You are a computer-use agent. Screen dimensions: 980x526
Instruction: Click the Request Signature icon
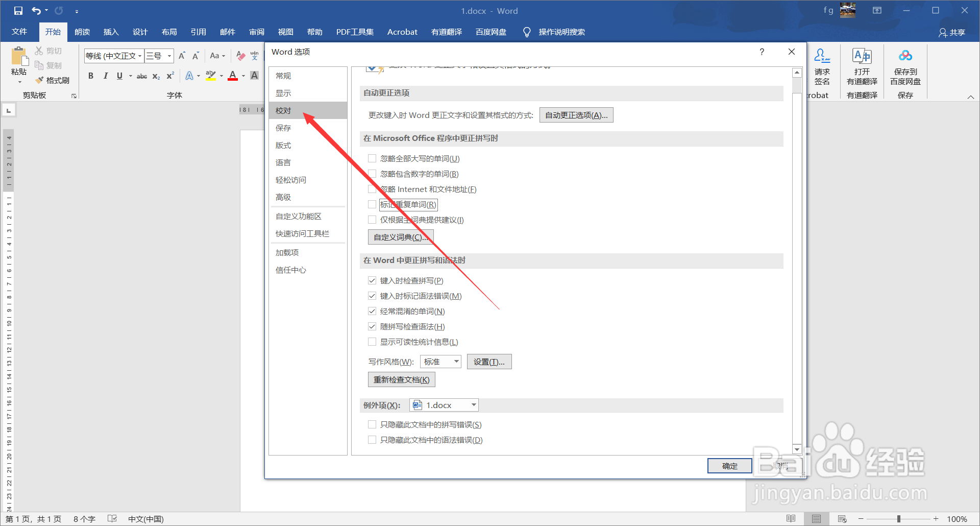click(x=822, y=56)
